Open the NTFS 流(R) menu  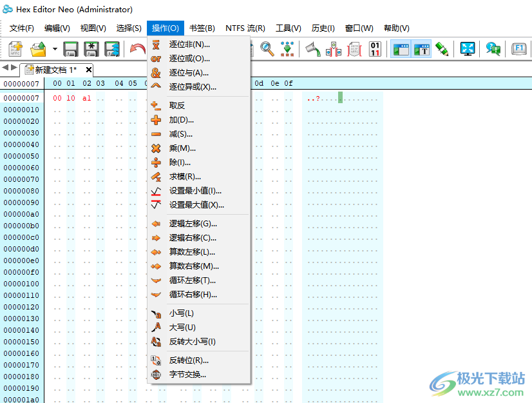click(x=245, y=28)
